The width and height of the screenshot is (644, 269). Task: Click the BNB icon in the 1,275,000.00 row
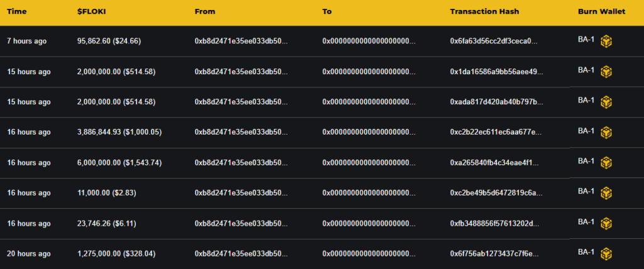click(x=606, y=253)
